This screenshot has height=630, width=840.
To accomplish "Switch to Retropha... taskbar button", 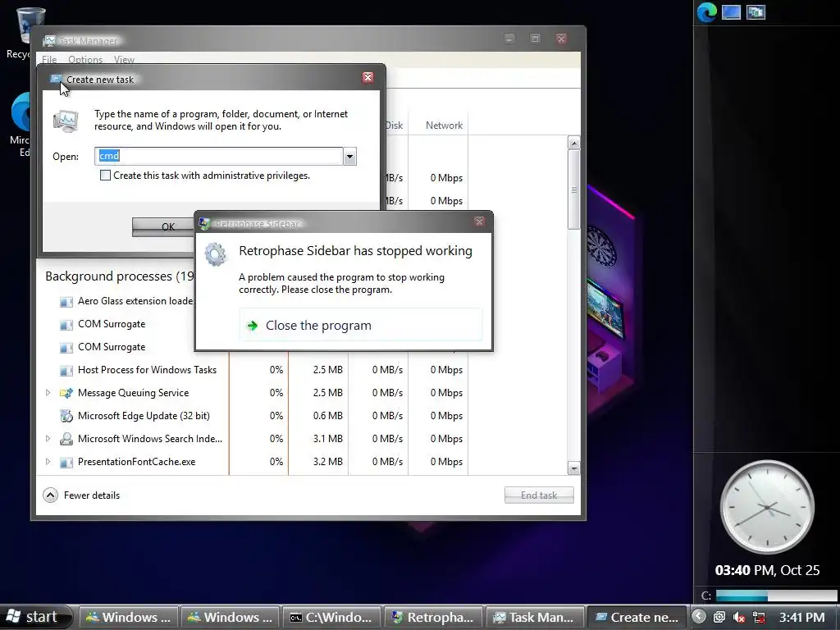I will click(x=433, y=617).
